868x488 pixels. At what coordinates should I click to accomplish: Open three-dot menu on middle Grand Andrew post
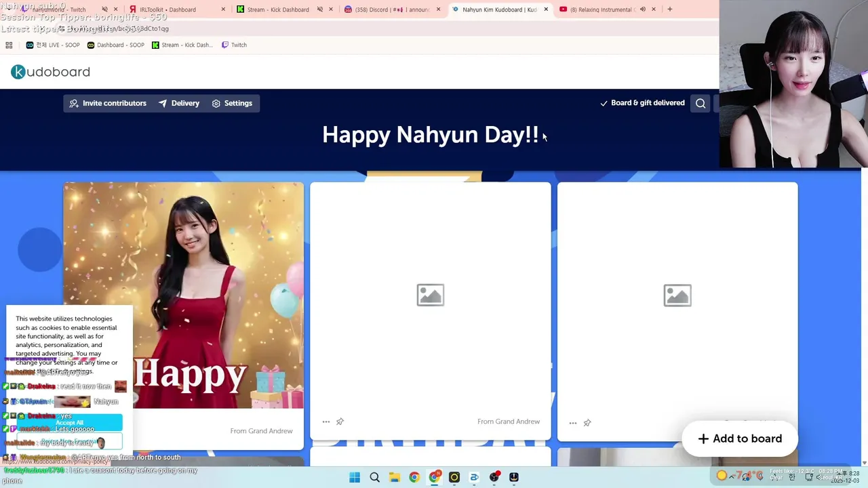click(326, 422)
